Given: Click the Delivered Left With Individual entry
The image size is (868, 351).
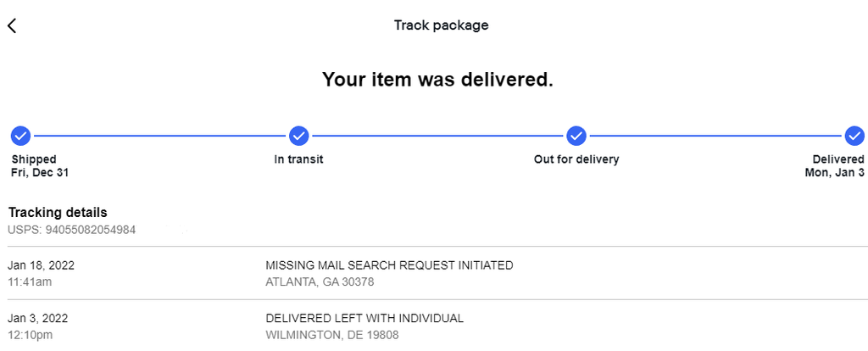Looking at the screenshot, I should 364,318.
